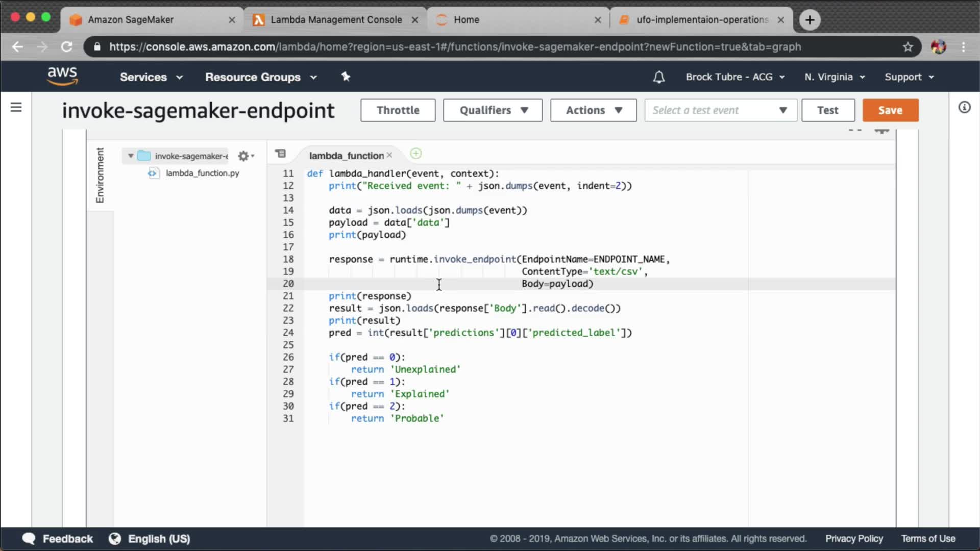Click the editor tab list icon
The width and height of the screenshot is (980, 551).
tap(280, 154)
